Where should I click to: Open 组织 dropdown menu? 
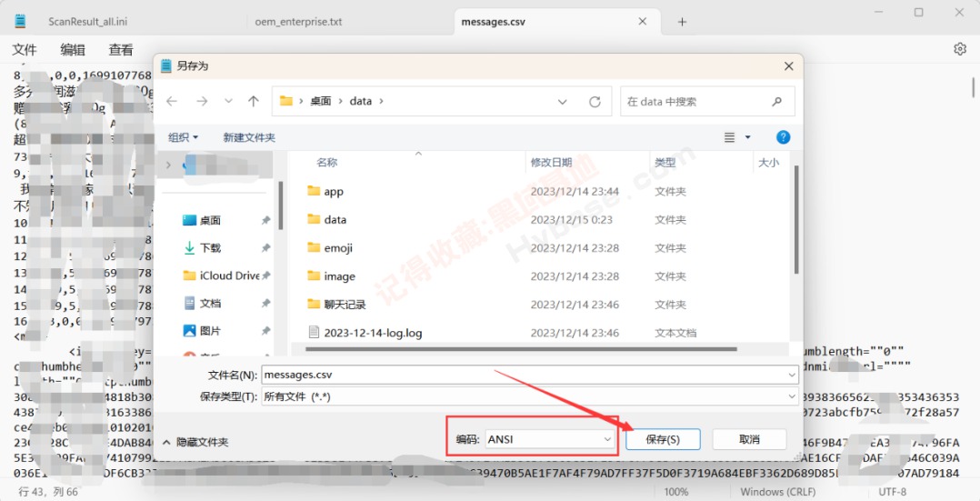pyautogui.click(x=183, y=137)
